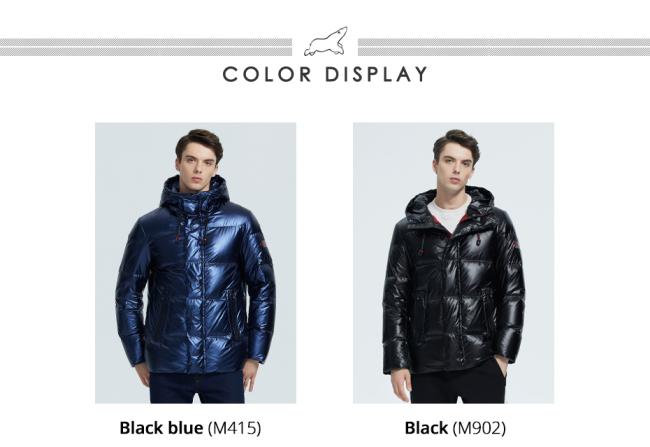The image size is (650, 447).
Task: Click the striped divider left of logo
Action: (146, 47)
